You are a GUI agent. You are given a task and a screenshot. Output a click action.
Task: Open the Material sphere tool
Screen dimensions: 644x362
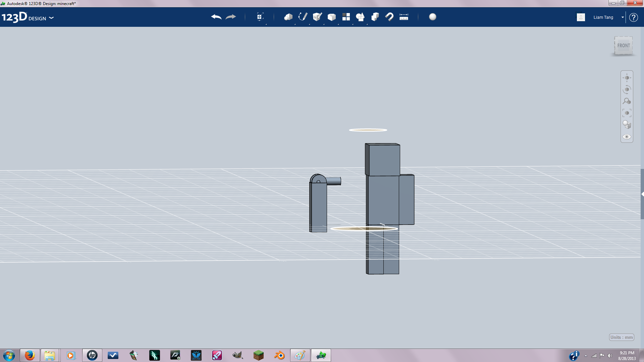click(x=433, y=17)
